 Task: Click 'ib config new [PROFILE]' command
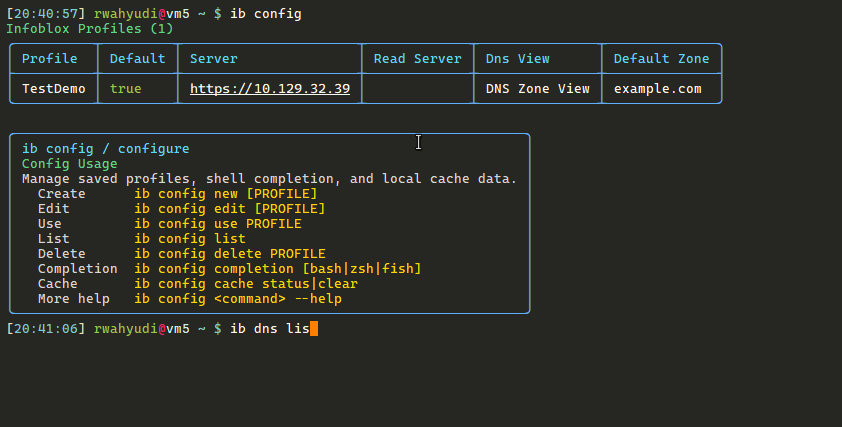click(226, 194)
